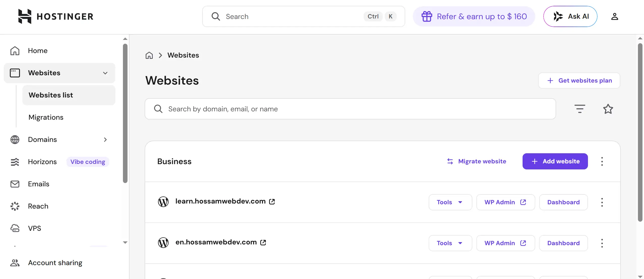Select Migrations in the sidebar

(46, 117)
